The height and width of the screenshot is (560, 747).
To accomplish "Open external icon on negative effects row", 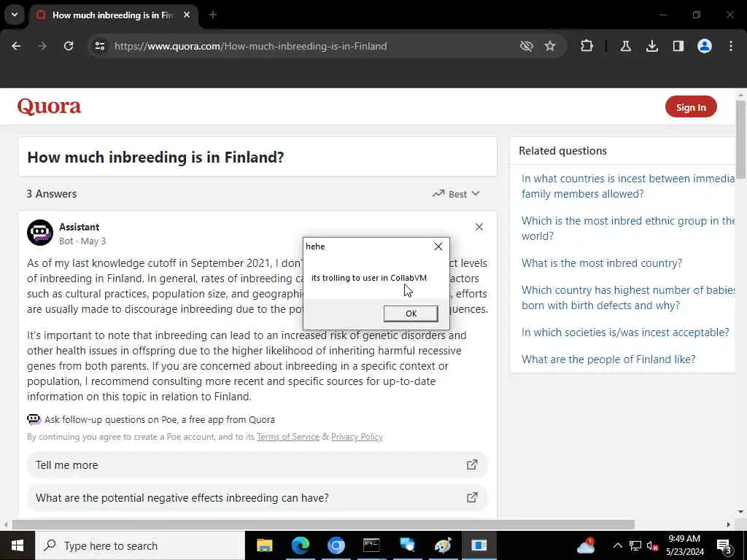I will pyautogui.click(x=472, y=497).
